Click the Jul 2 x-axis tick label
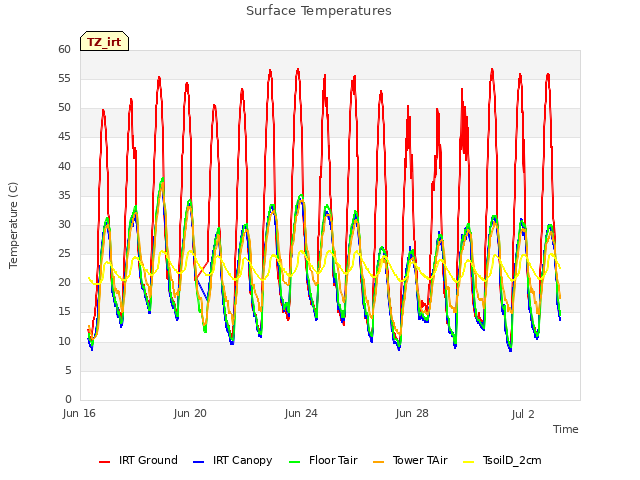The height and width of the screenshot is (480, 640). pos(523,414)
